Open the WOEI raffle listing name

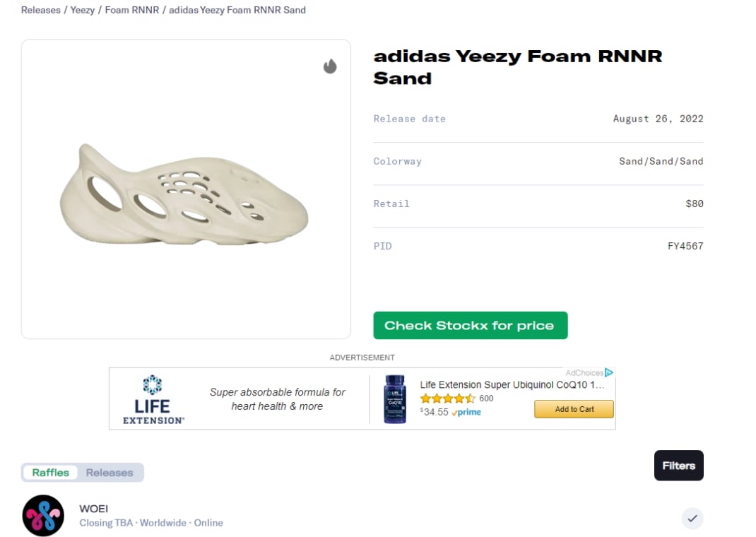coord(94,509)
